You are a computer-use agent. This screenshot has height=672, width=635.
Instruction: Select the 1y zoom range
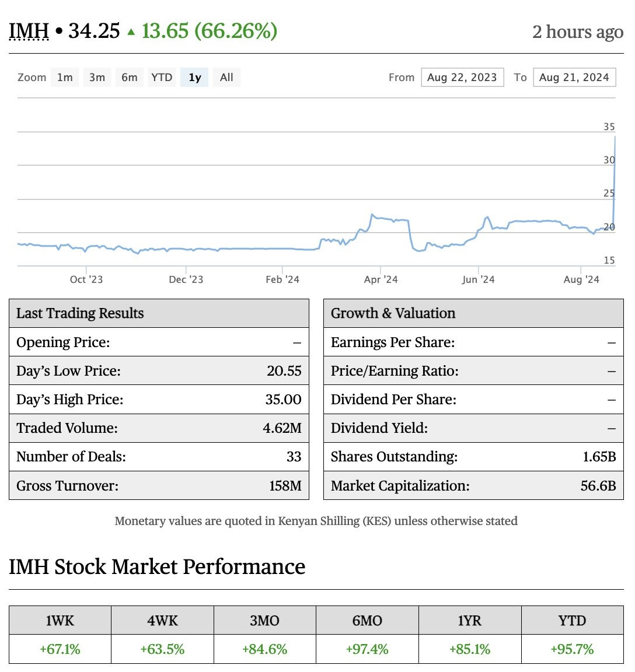click(x=195, y=78)
